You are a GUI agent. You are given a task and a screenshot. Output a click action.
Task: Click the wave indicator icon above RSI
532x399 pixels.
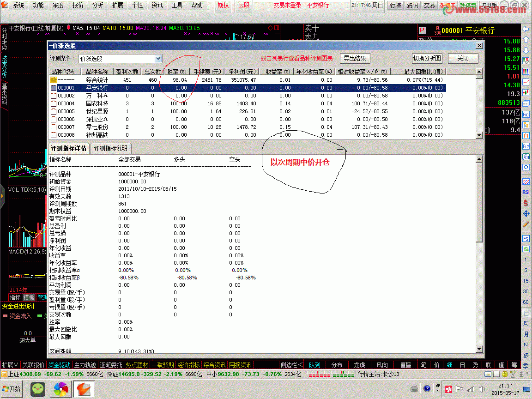(x=526, y=181)
